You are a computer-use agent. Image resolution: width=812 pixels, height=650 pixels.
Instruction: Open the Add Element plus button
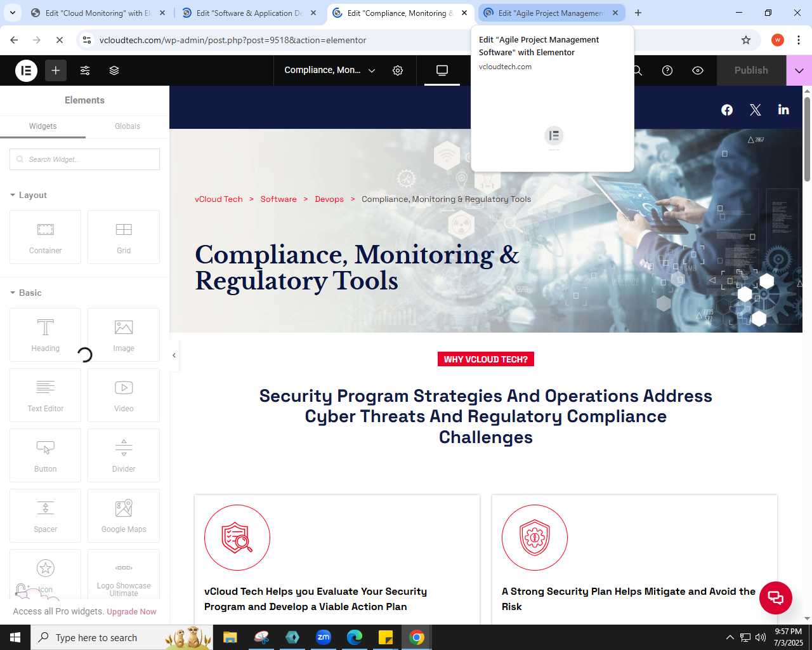point(56,70)
